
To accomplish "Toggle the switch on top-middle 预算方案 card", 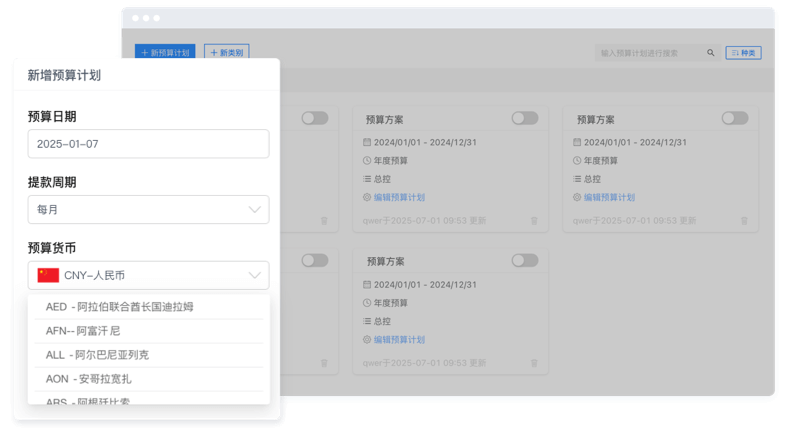I will tap(524, 118).
